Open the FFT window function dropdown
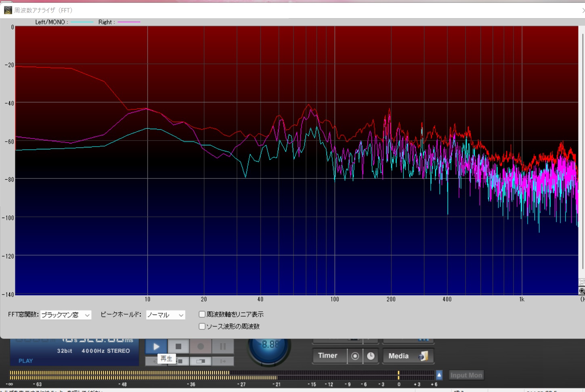The width and height of the screenshot is (585, 392). [65, 315]
